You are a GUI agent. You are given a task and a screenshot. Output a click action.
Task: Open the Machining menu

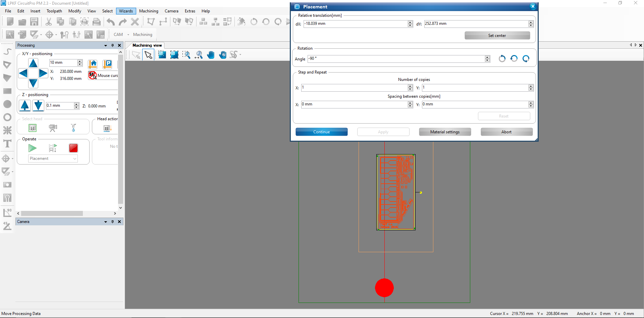[149, 11]
